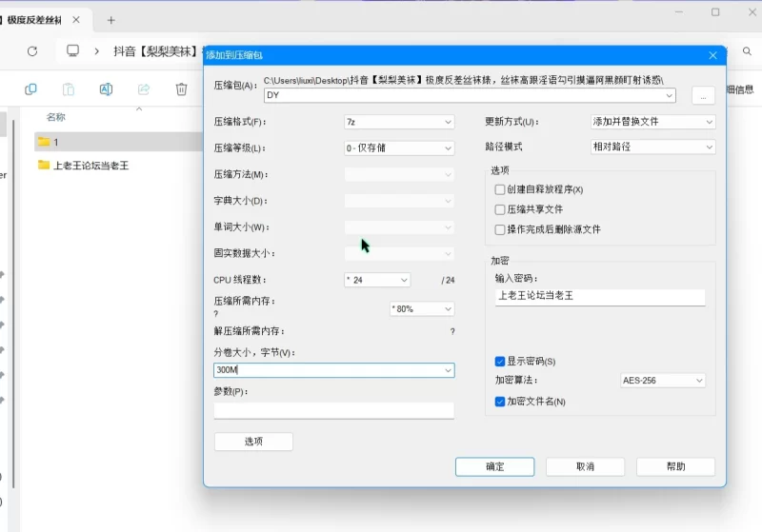The image size is (762, 532).
Task: Open the archive name dropdown arrow
Action: point(670,95)
